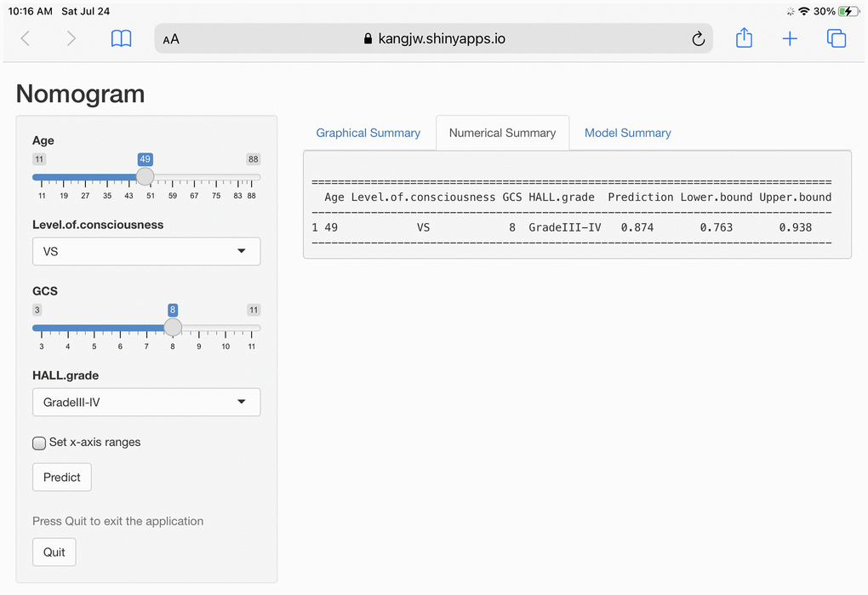Add a new tab with plus icon
Screen dimensions: 868x595
(790, 38)
